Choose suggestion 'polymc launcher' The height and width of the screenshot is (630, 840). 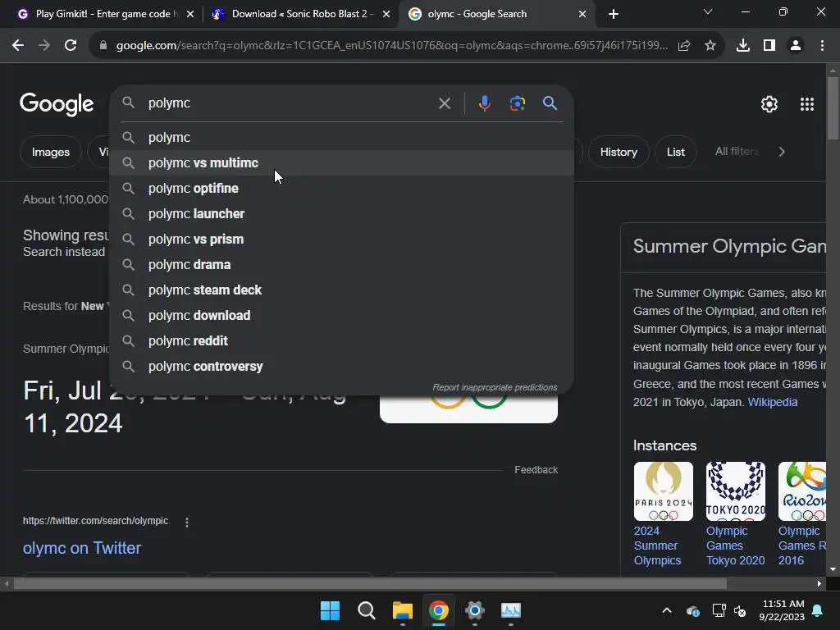[x=341, y=214]
